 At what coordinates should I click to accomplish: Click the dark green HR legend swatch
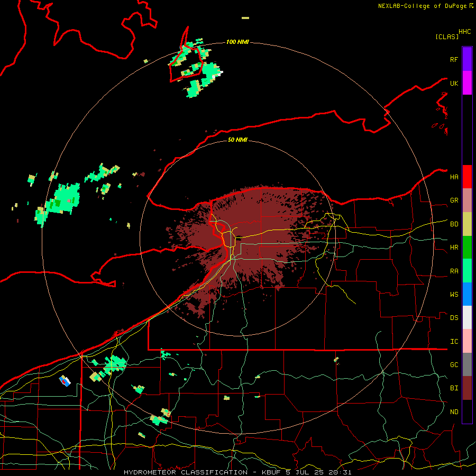pos(467,248)
